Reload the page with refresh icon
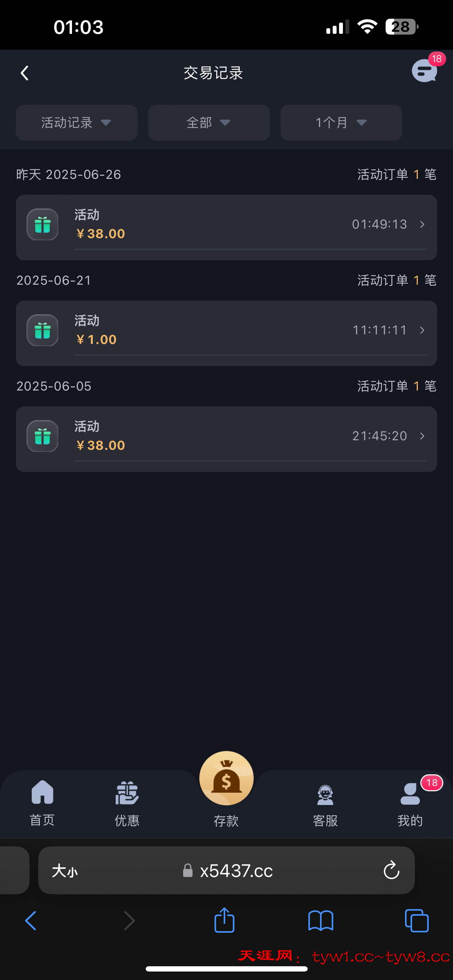Screen dimensions: 453x980 tap(391, 870)
